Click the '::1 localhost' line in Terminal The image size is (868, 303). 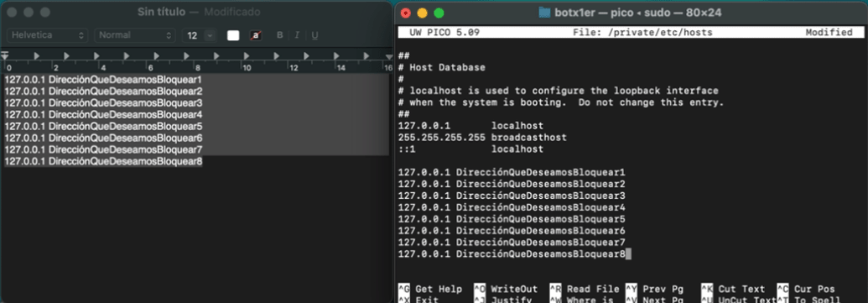pyautogui.click(x=470, y=149)
